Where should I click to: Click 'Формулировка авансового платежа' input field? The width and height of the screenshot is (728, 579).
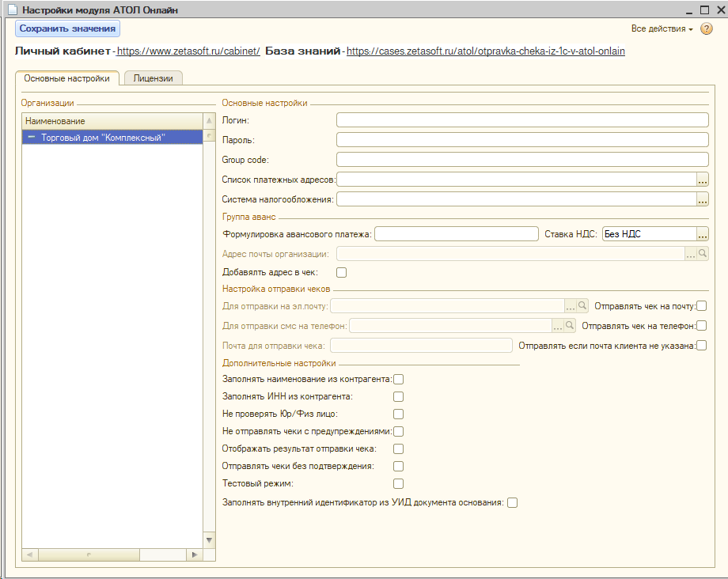(457, 234)
